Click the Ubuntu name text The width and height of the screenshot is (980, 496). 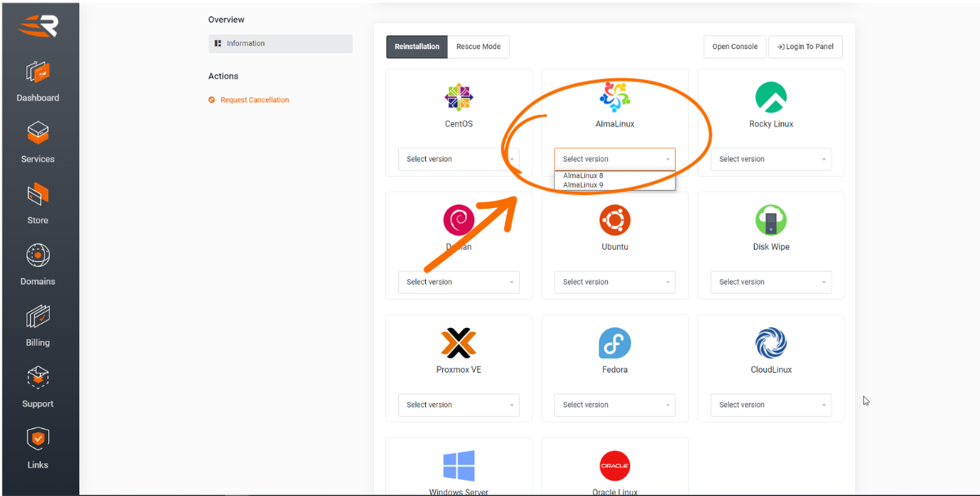[614, 246]
